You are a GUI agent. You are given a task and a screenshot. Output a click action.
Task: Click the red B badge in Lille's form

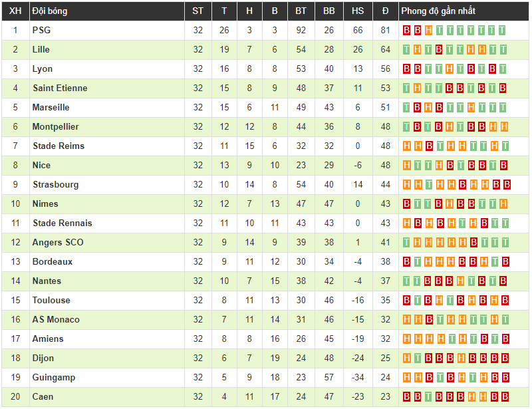[439, 49]
